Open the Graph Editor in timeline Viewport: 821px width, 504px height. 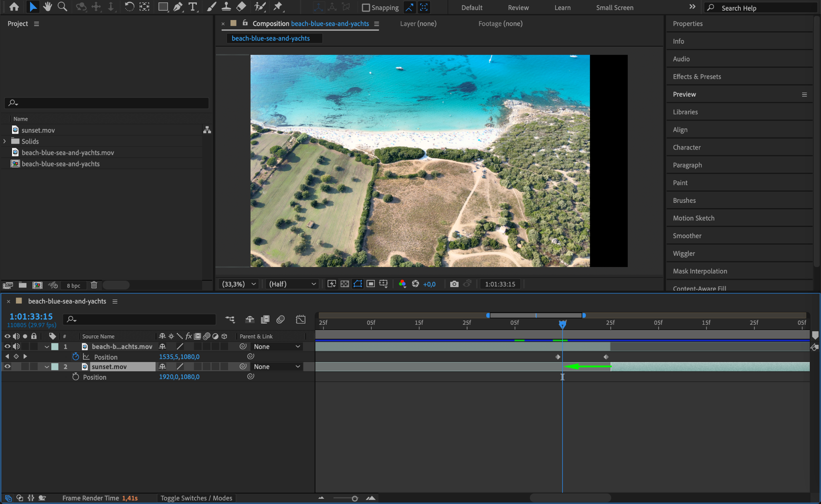[300, 320]
